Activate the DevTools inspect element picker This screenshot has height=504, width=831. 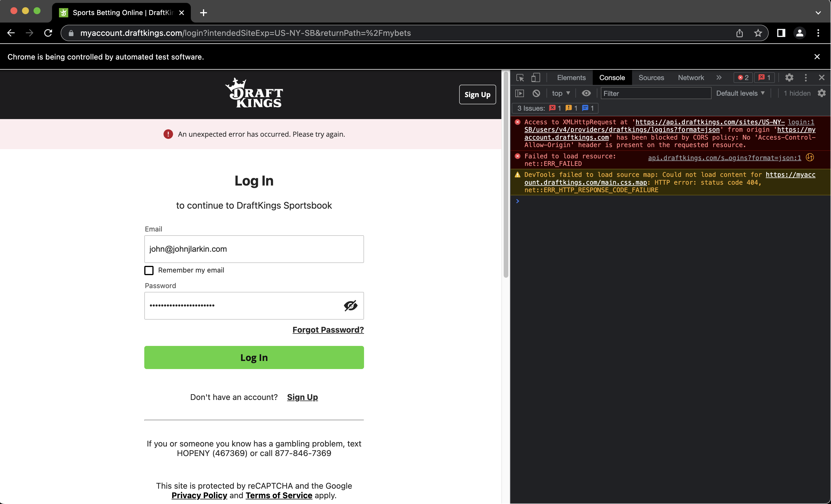[520, 77]
